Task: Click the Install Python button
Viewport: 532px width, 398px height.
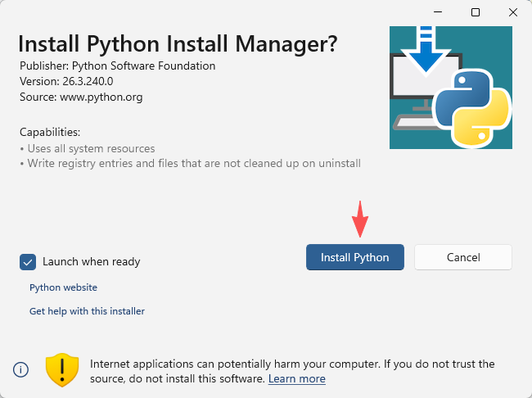Action: pos(355,257)
